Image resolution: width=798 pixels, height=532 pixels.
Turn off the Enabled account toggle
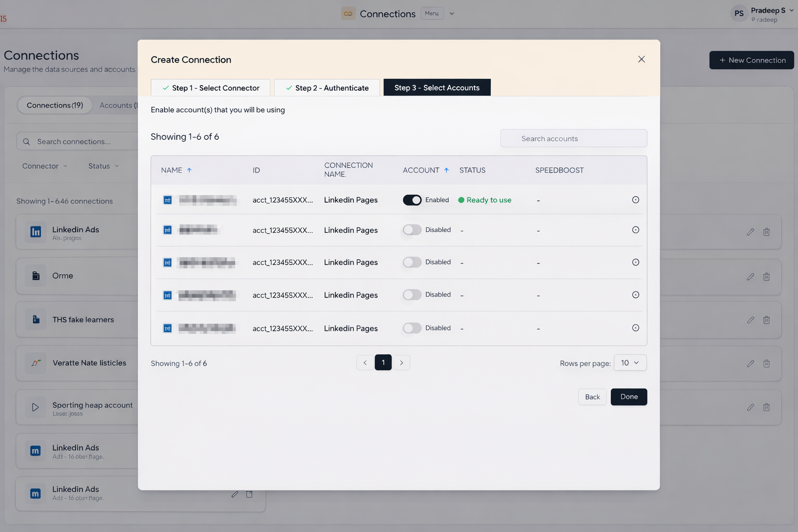click(x=412, y=200)
